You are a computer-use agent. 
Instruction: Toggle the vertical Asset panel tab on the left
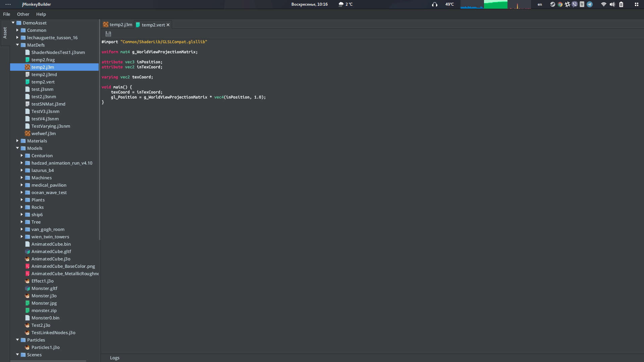pos(5,33)
